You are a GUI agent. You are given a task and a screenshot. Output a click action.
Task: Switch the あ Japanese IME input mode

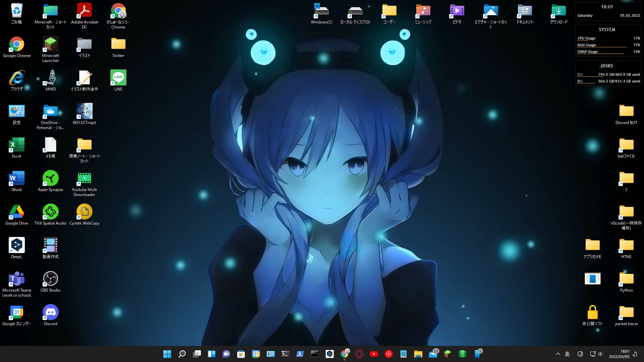[567, 354]
